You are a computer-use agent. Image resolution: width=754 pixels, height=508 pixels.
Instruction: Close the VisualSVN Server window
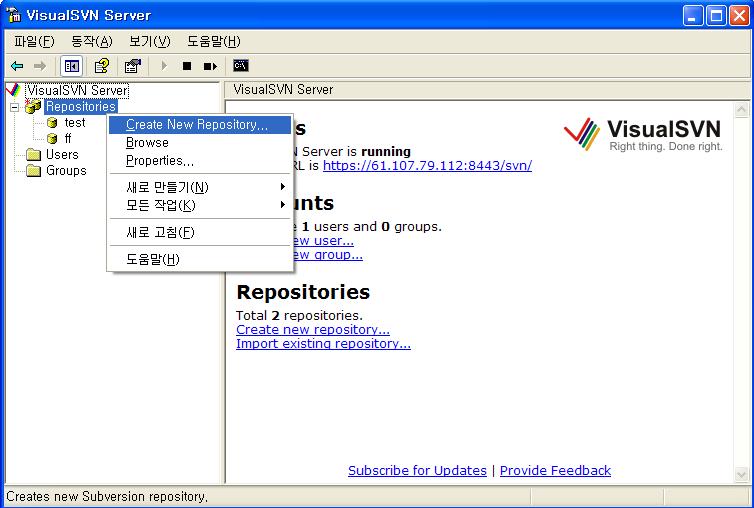coord(739,15)
